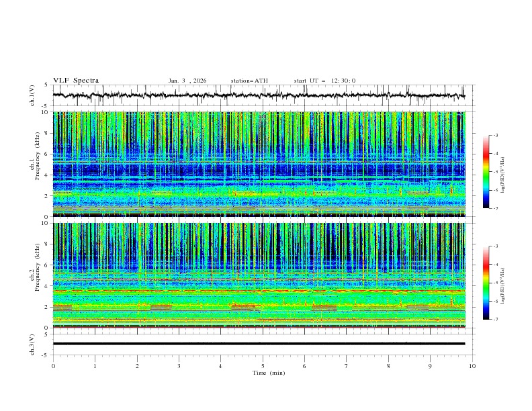Click the 8 minute tick label on time axis
The height and width of the screenshot is (411, 532).
pos(388,366)
